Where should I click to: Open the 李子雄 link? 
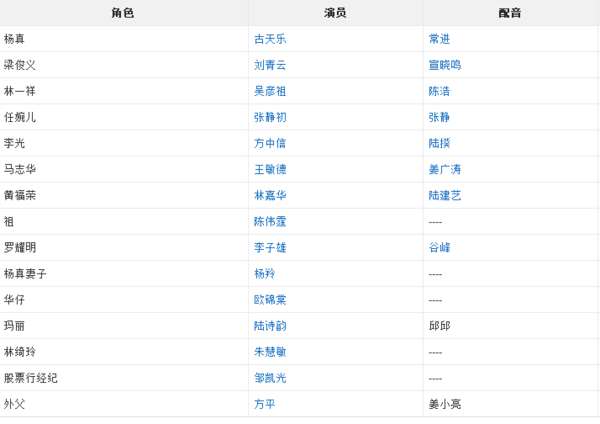point(270,247)
